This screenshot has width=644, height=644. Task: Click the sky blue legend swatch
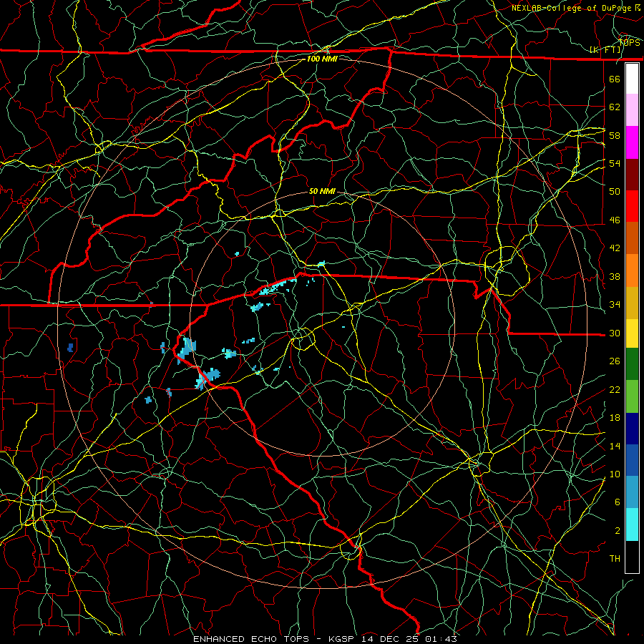[x=632, y=492]
